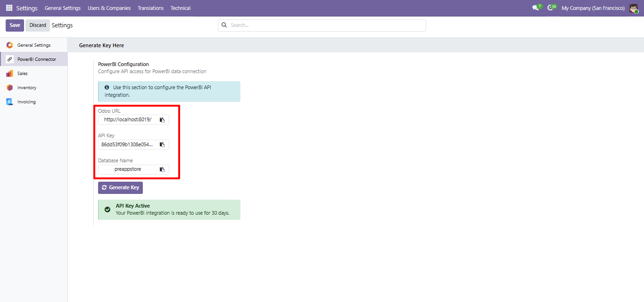Open the Users & Companies menu
The image size is (644, 302).
click(109, 8)
